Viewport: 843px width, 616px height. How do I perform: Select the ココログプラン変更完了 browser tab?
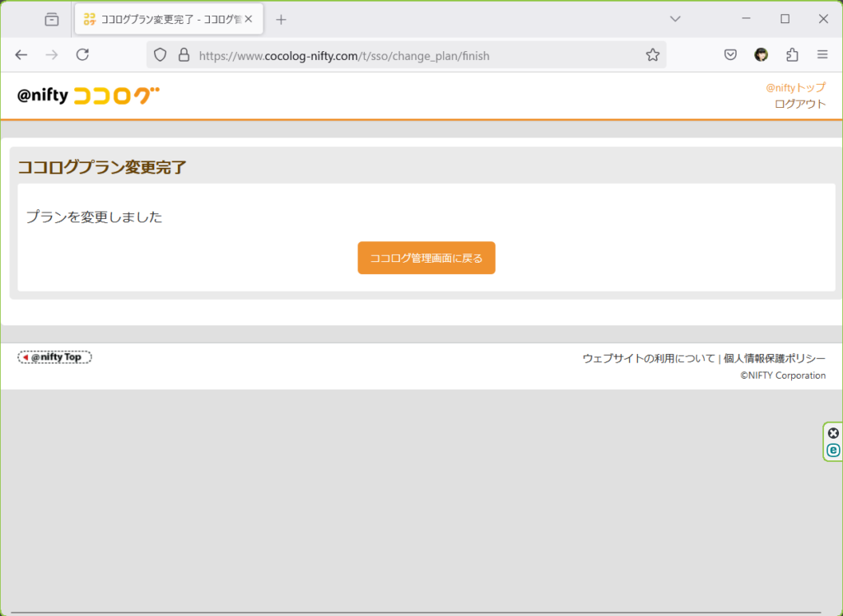pos(169,20)
